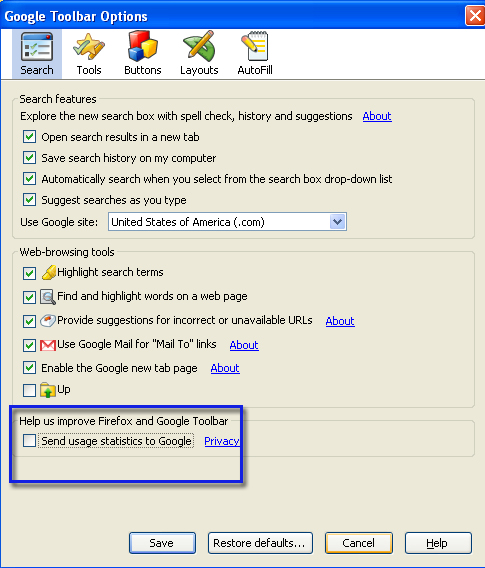Image resolution: width=485 pixels, height=568 pixels.
Task: Disable Suggest searches as you type
Action: pos(29,200)
